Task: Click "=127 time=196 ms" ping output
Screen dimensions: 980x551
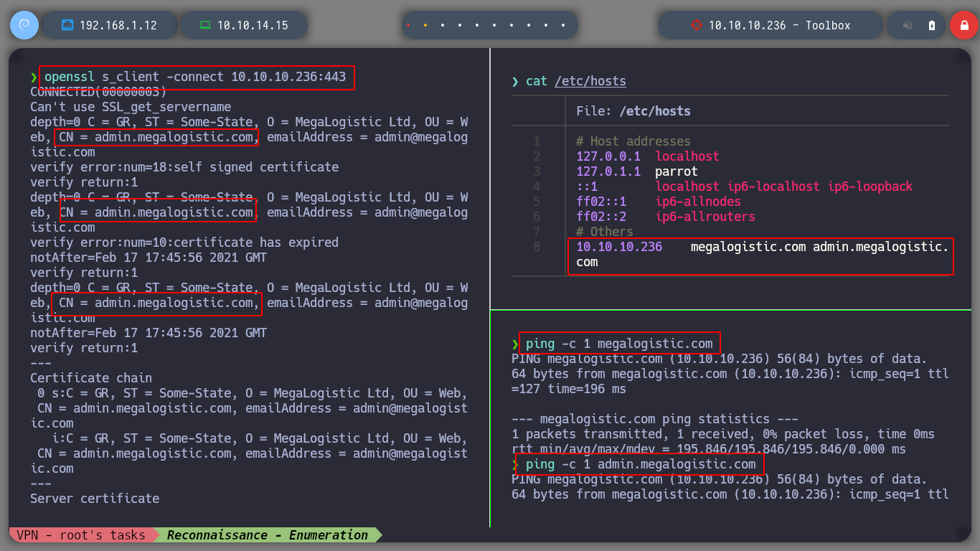Action: tap(569, 389)
